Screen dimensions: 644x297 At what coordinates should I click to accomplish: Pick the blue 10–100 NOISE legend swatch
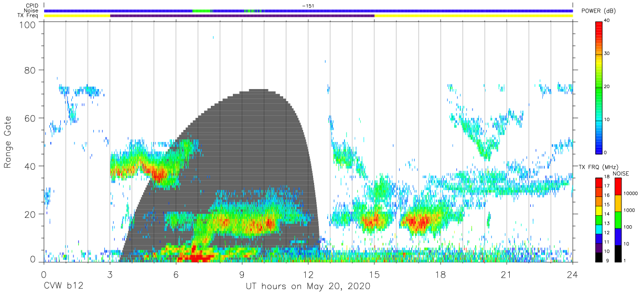click(x=617, y=236)
